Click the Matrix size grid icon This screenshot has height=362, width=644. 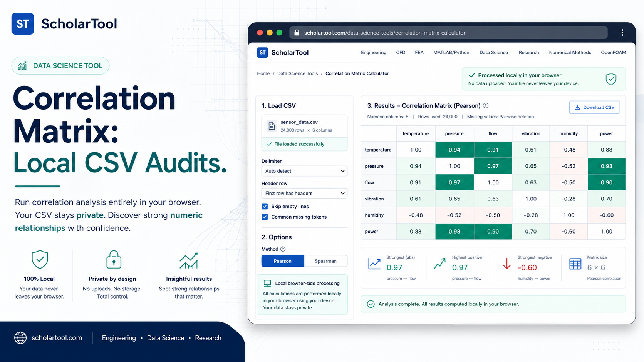[x=575, y=264]
